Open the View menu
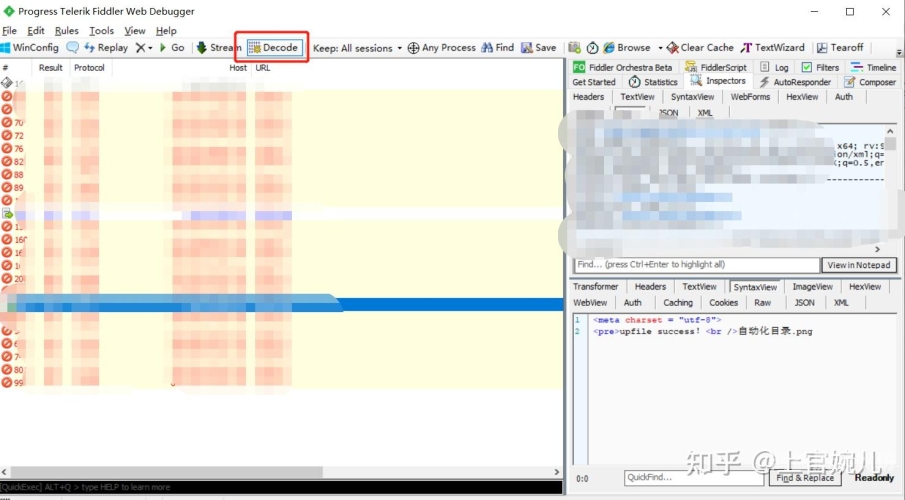905x500 pixels. (x=135, y=31)
